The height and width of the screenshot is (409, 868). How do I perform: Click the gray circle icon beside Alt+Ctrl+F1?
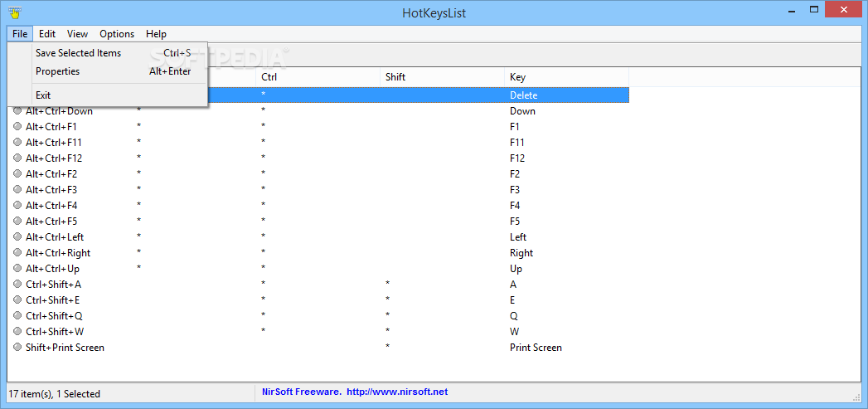pos(17,126)
